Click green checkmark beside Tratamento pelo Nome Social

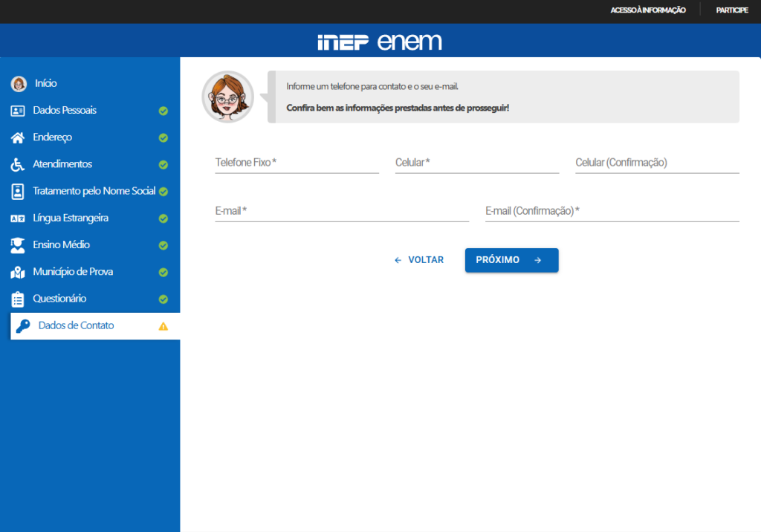pos(163,192)
